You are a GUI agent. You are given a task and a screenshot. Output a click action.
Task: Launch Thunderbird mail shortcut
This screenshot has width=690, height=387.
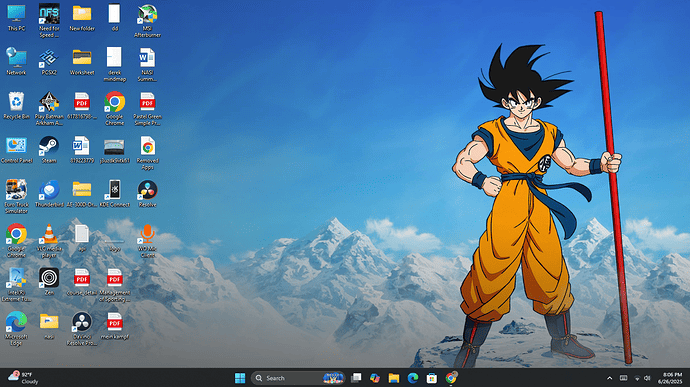pos(49,194)
